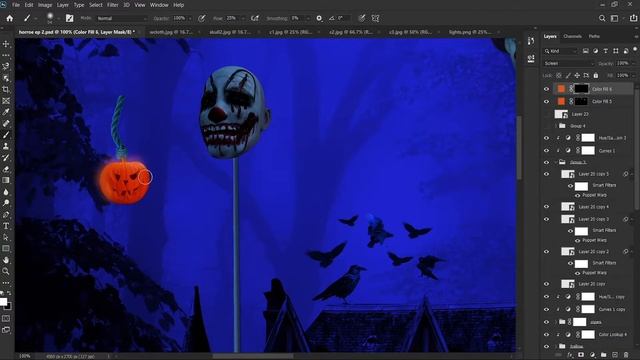Open the File menu
640x360 pixels.
[16, 5]
